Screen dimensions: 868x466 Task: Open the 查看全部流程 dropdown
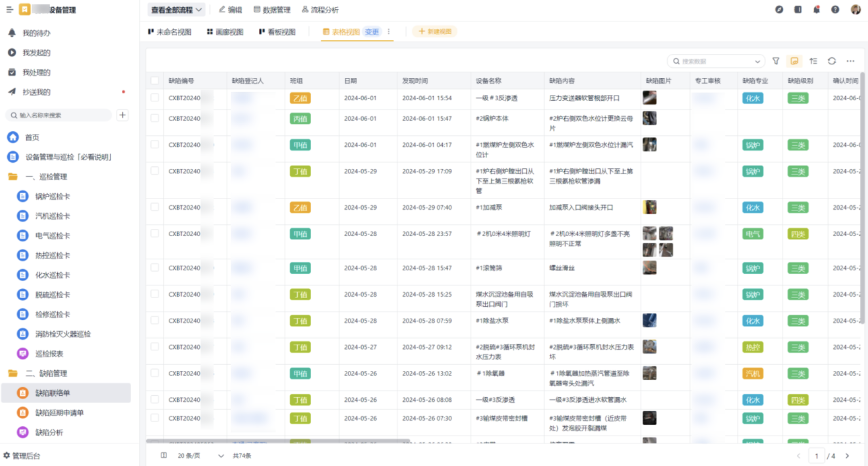177,10
